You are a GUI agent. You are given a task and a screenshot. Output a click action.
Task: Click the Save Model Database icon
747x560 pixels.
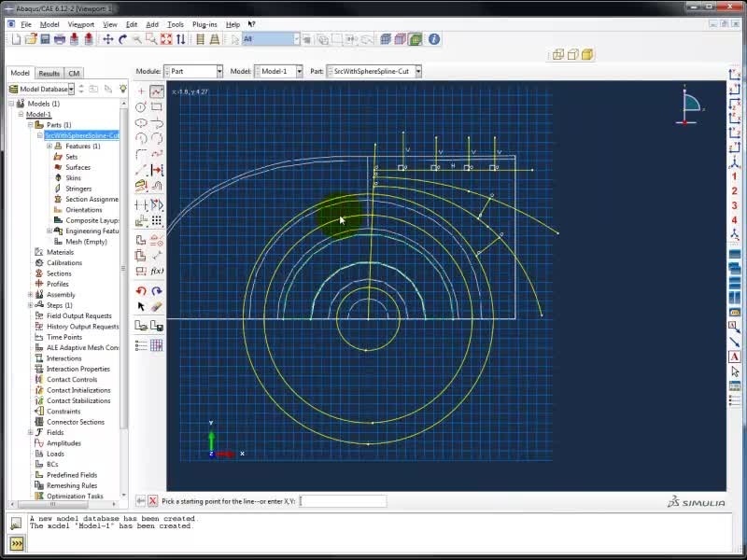[x=45, y=39]
